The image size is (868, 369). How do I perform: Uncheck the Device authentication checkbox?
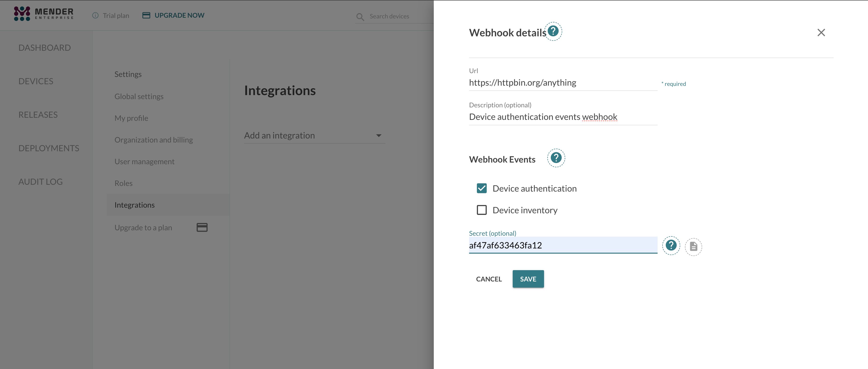(x=482, y=188)
